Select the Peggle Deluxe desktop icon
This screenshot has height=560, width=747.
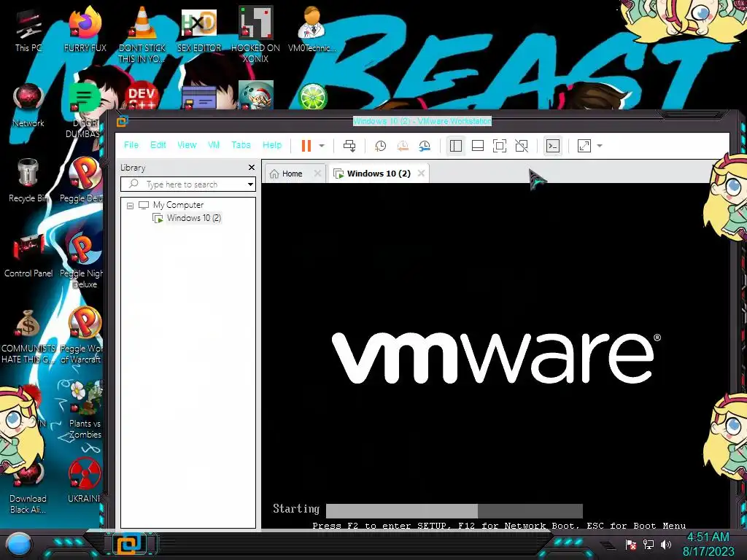point(82,180)
